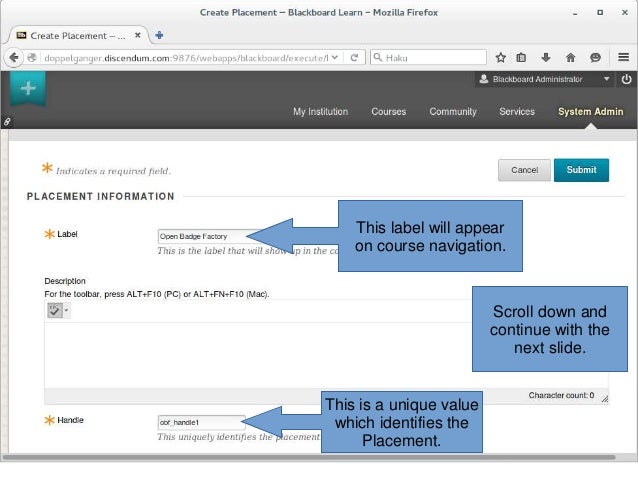Click the spell check toolbar icon in Description
Image resolution: width=638 pixels, height=479 pixels.
(55, 311)
